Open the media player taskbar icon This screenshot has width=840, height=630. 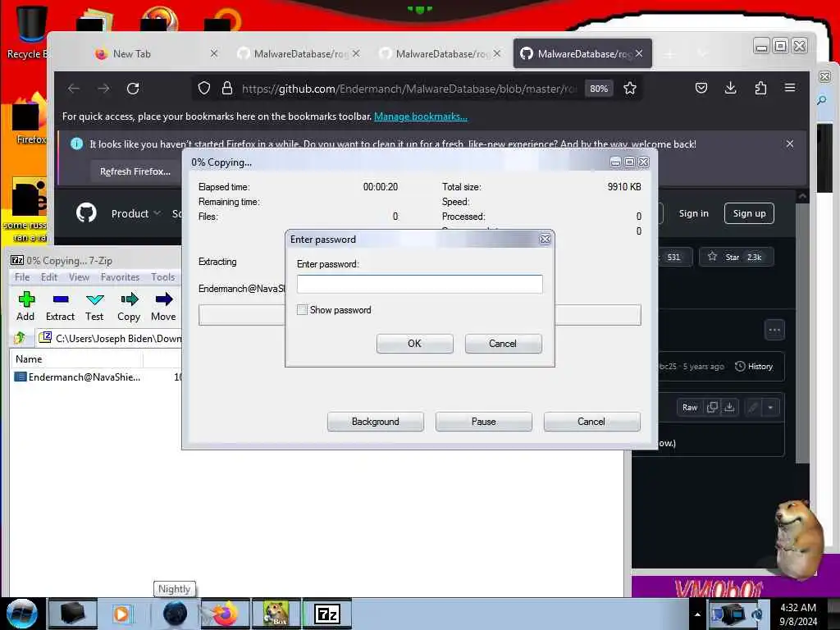122,614
